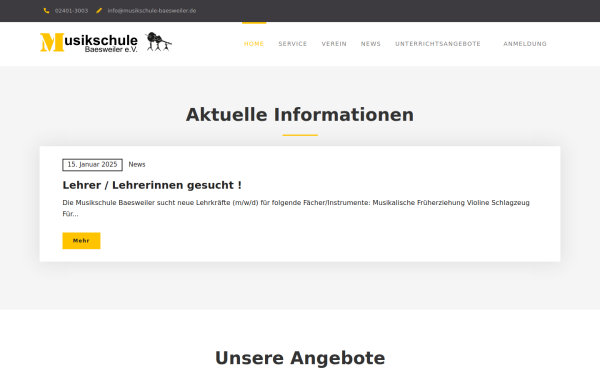Image resolution: width=600 pixels, height=375 pixels.
Task: Open the info@musikschule-baesweiler.de email link
Action: (x=152, y=11)
